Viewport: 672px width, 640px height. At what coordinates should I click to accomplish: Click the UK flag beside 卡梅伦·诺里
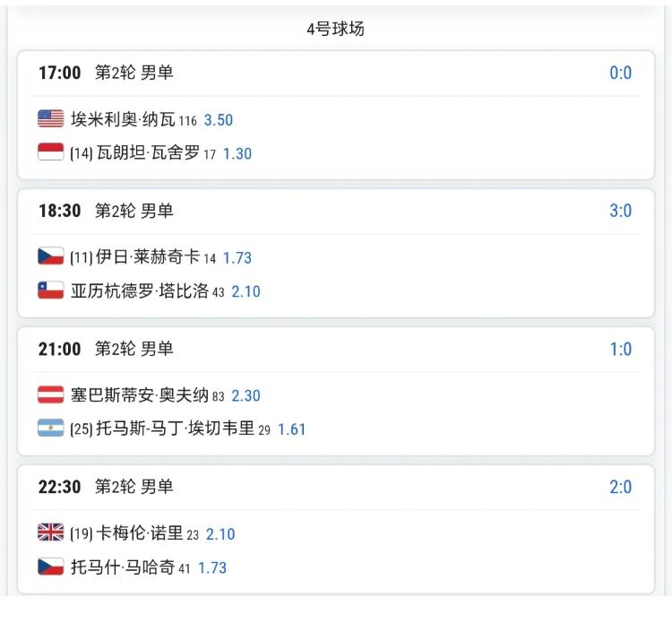coord(50,532)
